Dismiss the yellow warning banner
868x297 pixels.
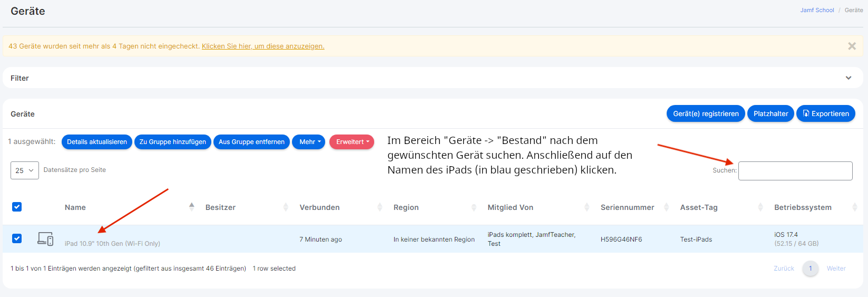[x=852, y=46]
